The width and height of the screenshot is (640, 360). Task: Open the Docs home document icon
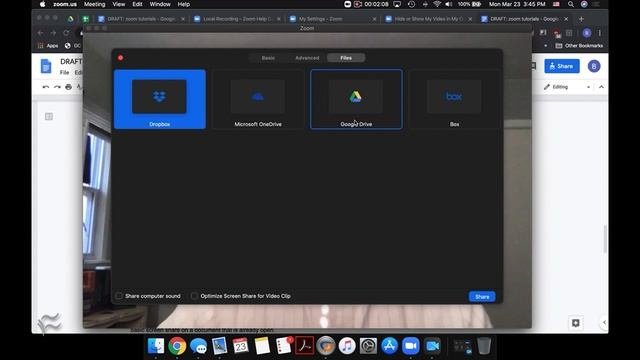coord(46,66)
